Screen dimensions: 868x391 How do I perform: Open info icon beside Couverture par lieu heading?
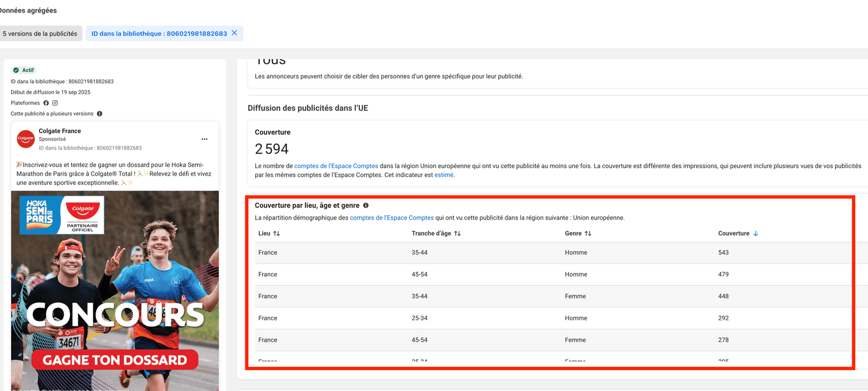pos(366,206)
